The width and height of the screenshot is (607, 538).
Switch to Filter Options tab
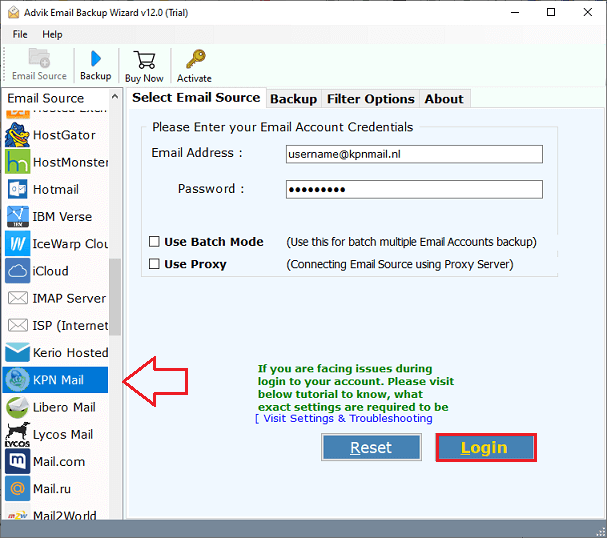370,99
